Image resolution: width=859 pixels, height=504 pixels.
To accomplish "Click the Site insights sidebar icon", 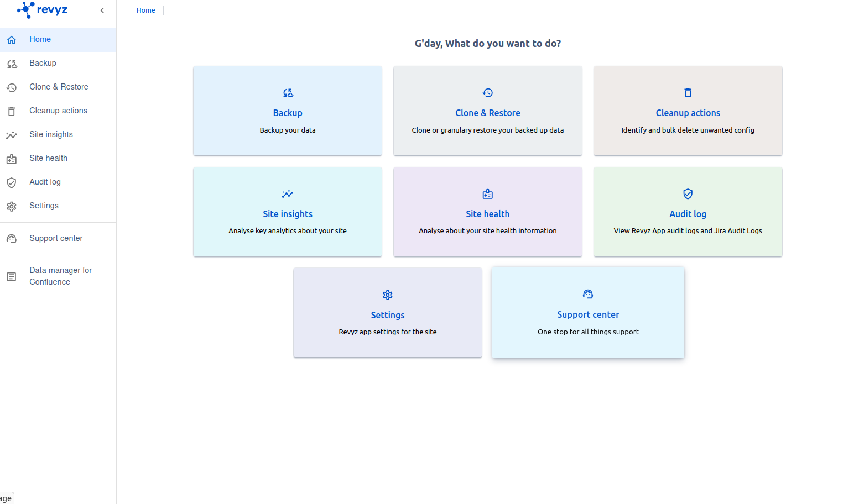I will tap(12, 135).
